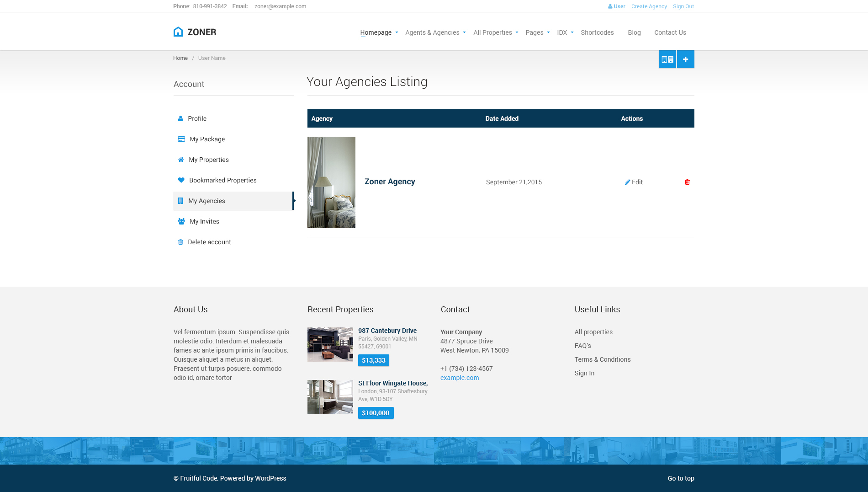Viewport: 868px width, 492px height.
Task: Click the Zoner Agency bedroom thumbnail
Action: (x=331, y=182)
